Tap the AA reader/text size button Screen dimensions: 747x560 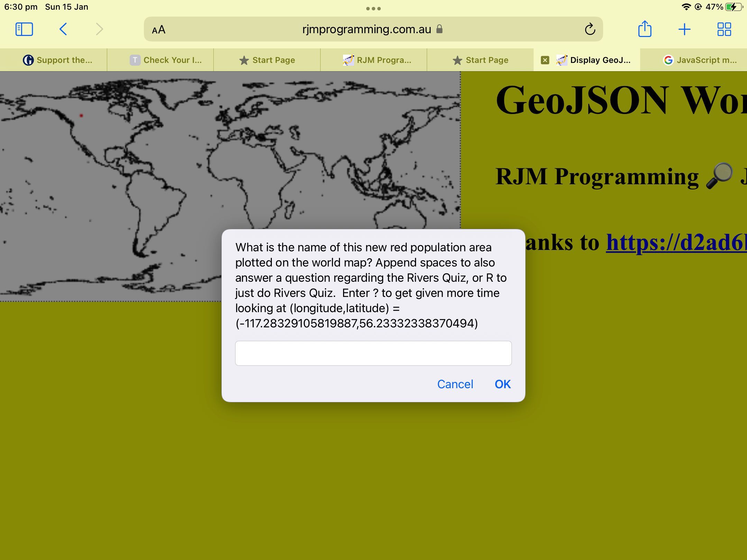click(x=159, y=30)
